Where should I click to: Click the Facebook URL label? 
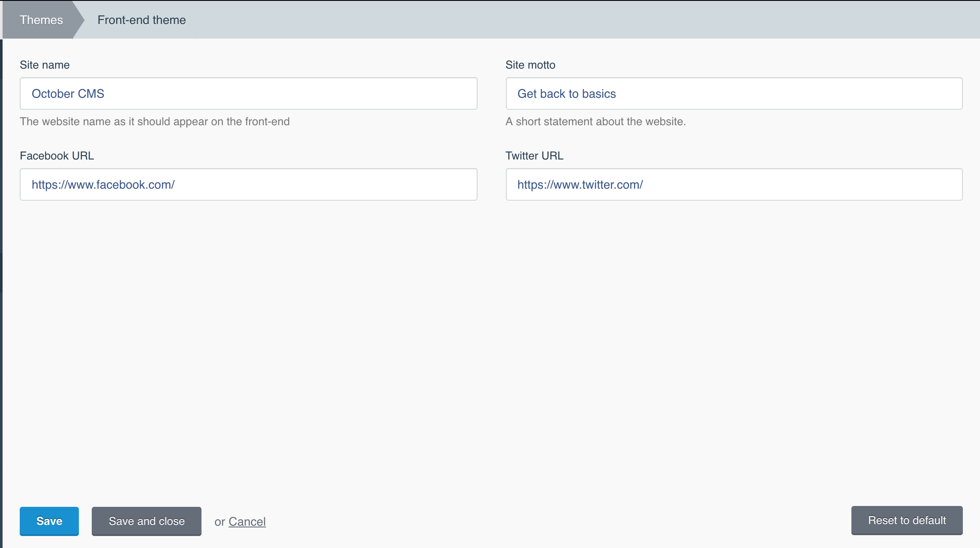57,156
